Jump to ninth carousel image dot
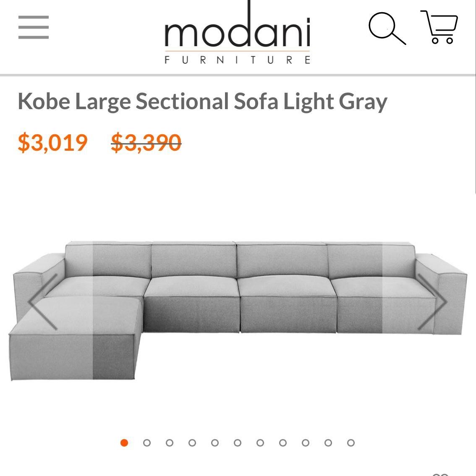The height and width of the screenshot is (476, 476). (x=306, y=443)
